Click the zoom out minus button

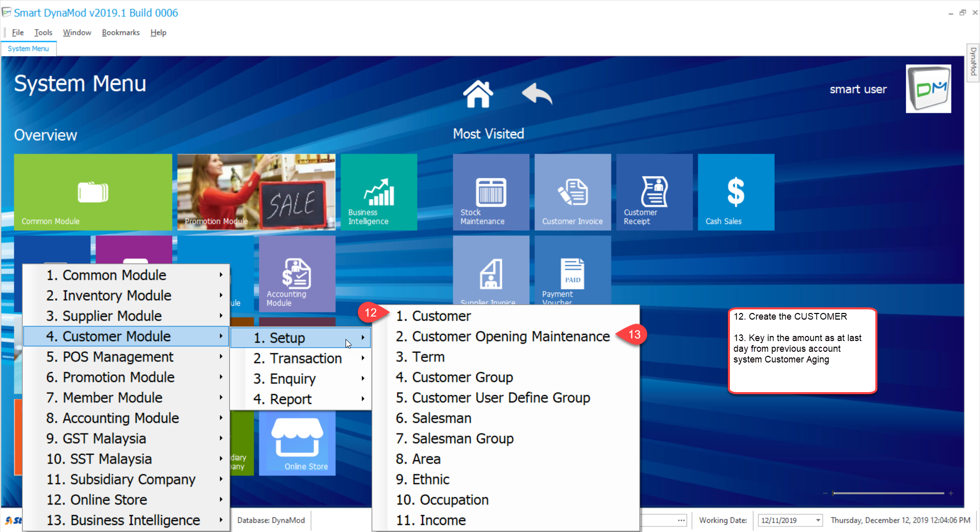pyautogui.click(x=825, y=493)
